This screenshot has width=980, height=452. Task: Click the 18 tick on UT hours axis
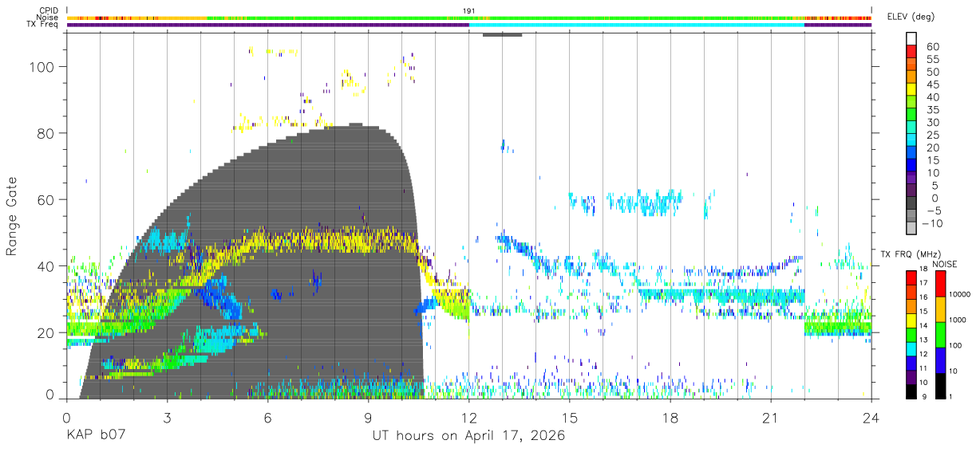click(670, 418)
